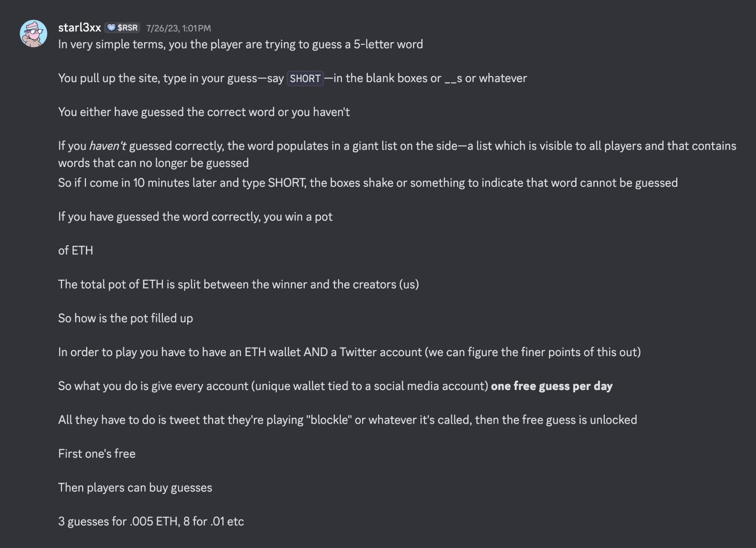Click the line about ETH wallet AND Twitter account
The width and height of the screenshot is (756, 548).
pos(349,352)
